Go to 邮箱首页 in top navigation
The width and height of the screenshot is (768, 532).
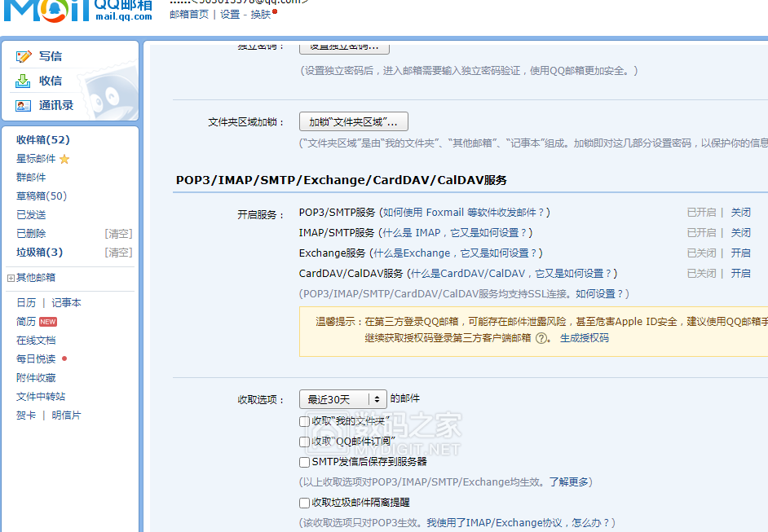coord(189,15)
